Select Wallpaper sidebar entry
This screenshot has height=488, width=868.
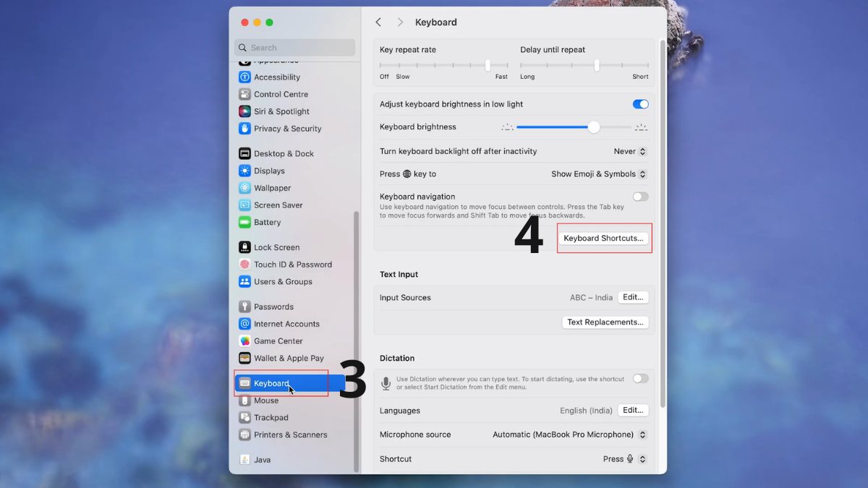click(x=273, y=188)
